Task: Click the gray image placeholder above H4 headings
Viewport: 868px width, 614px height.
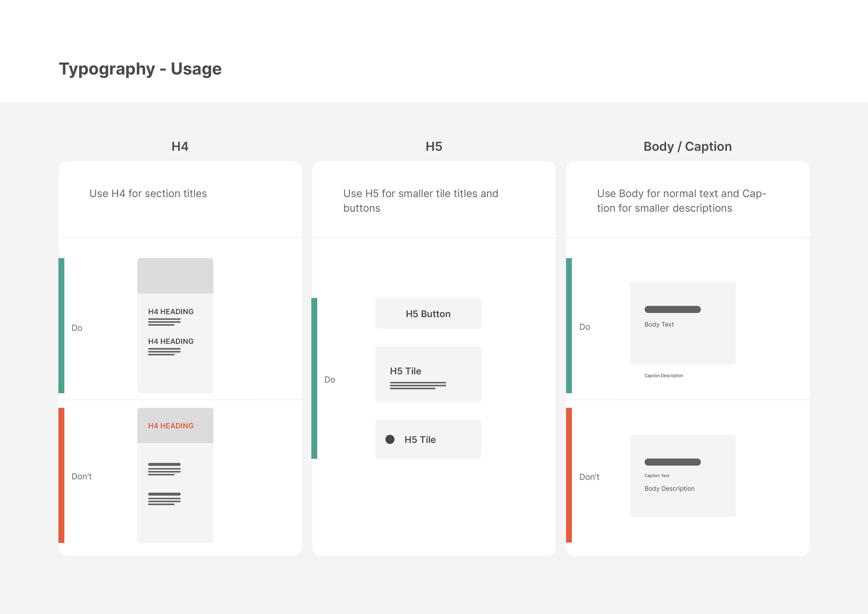Action: [175, 276]
